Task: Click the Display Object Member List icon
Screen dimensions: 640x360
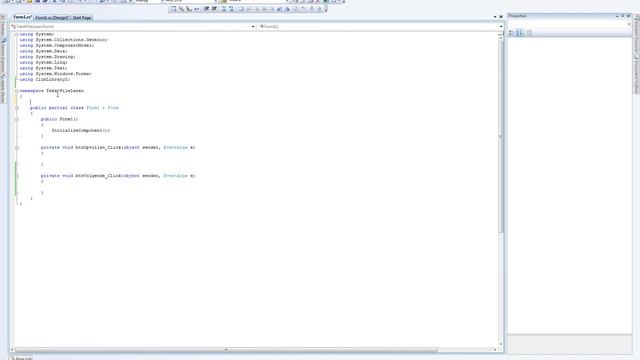Action: pos(173,9)
